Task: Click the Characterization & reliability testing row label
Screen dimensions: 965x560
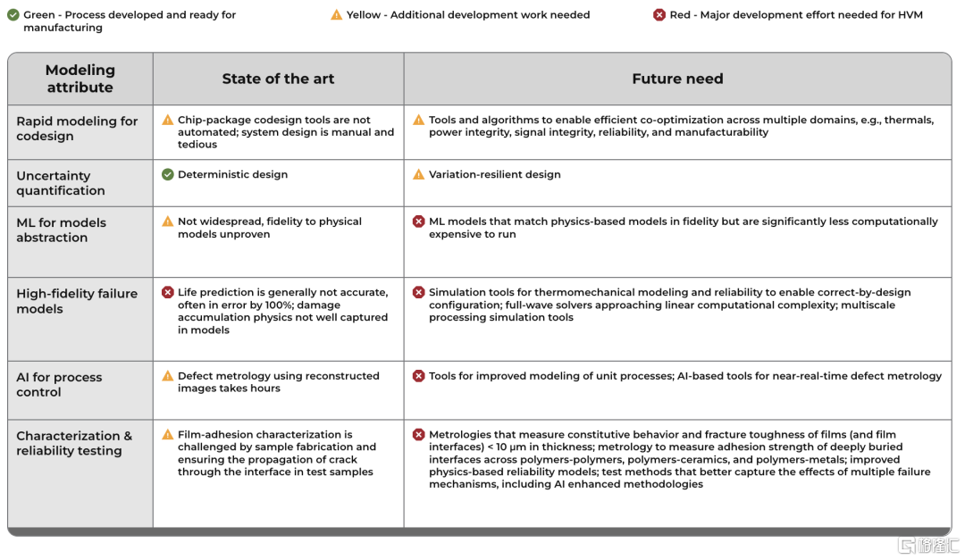Action: click(74, 443)
